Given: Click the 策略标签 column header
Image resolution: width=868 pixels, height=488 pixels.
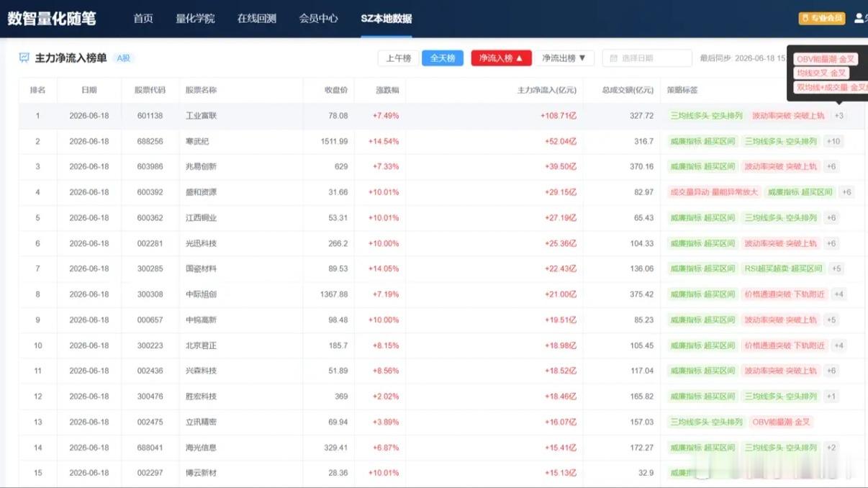Looking at the screenshot, I should point(682,90).
